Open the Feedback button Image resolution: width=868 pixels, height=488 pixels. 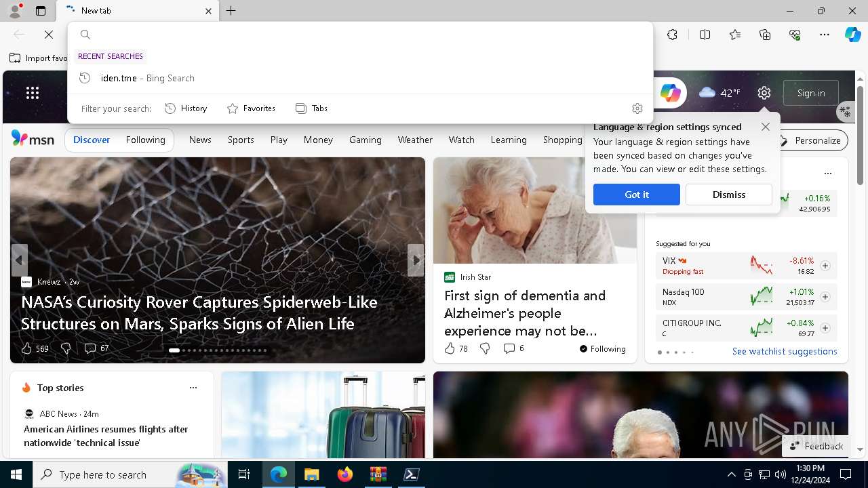click(x=816, y=446)
